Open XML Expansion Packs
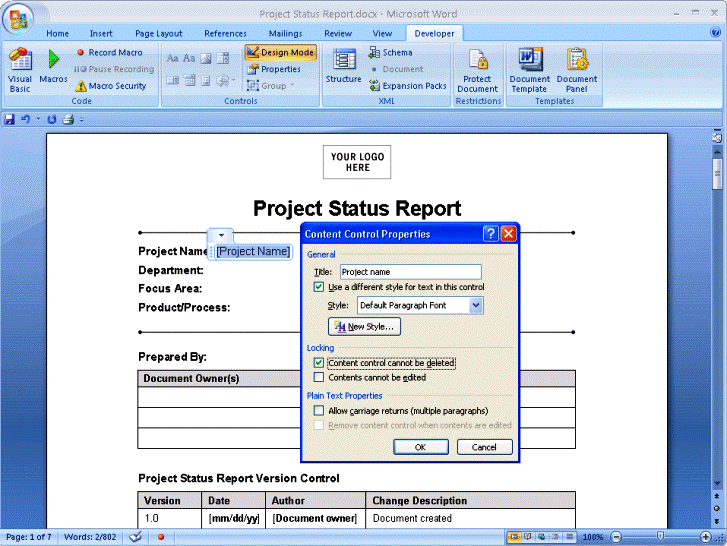This screenshot has width=727, height=546. tap(408, 86)
